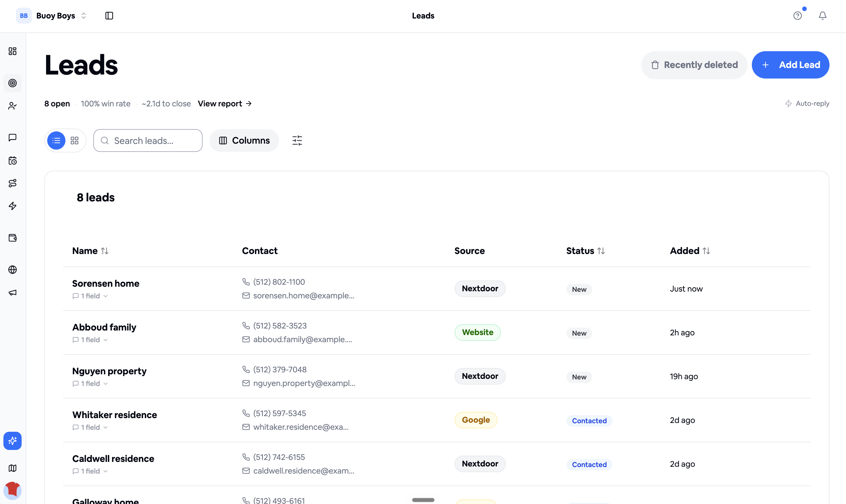This screenshot has height=504, width=846.
Task: Open the Sorensen home lead
Action: [x=106, y=284]
